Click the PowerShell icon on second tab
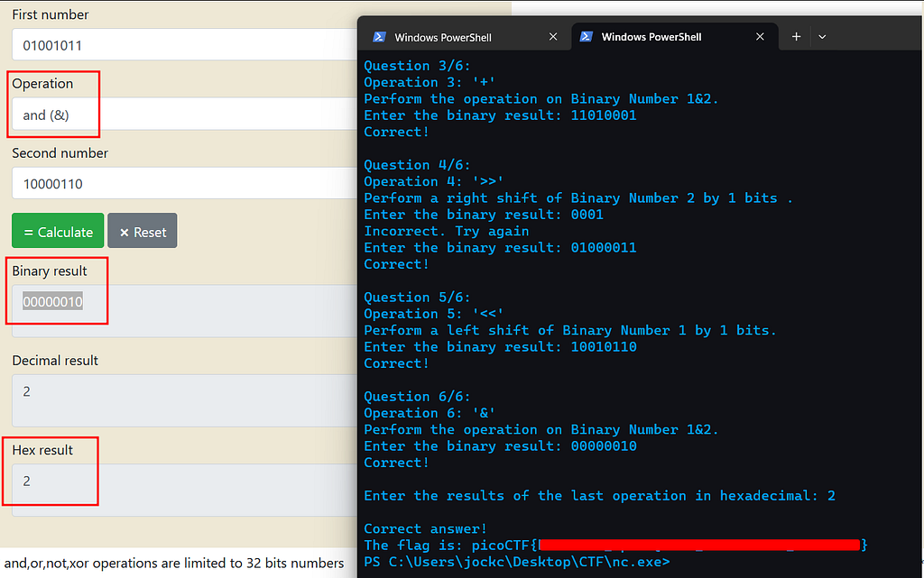 (x=586, y=36)
